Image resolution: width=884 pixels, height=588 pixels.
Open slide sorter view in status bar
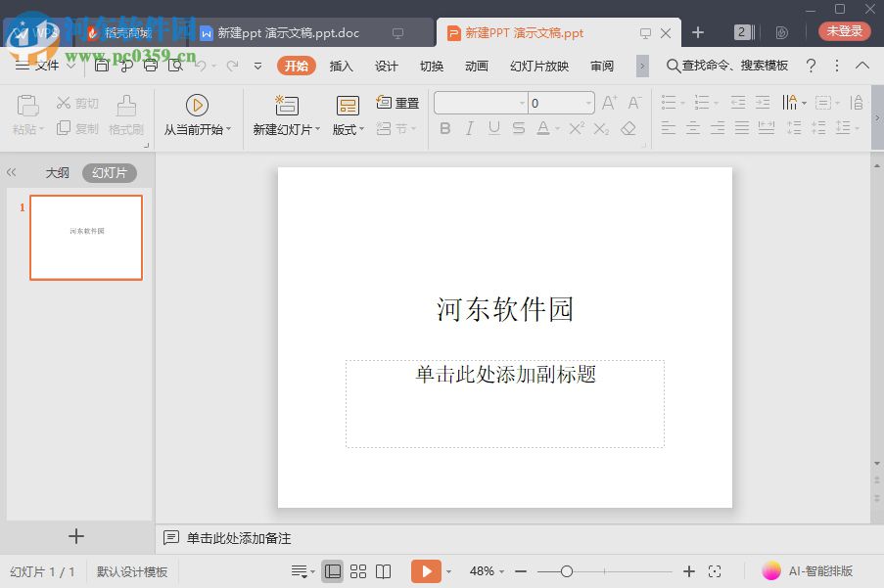coord(358,570)
